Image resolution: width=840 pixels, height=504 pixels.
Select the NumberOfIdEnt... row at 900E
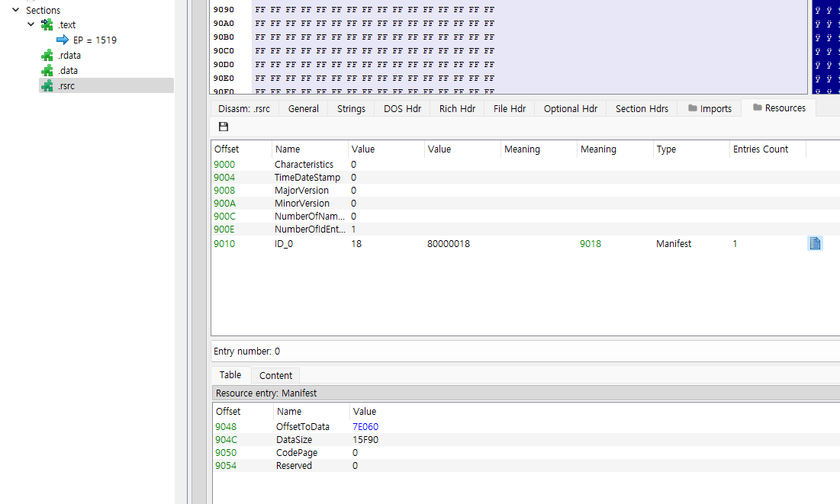point(525,230)
